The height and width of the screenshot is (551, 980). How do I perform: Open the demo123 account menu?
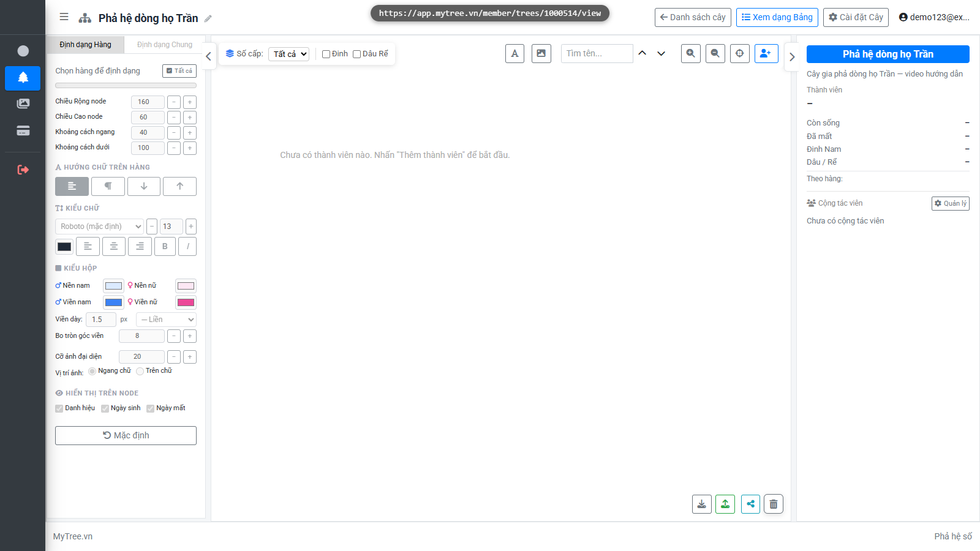[x=934, y=17]
